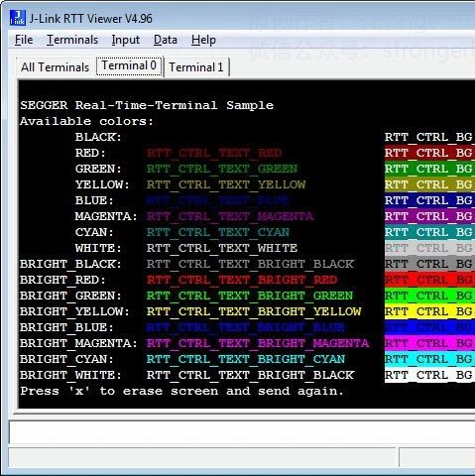Open the Input menu

click(126, 40)
